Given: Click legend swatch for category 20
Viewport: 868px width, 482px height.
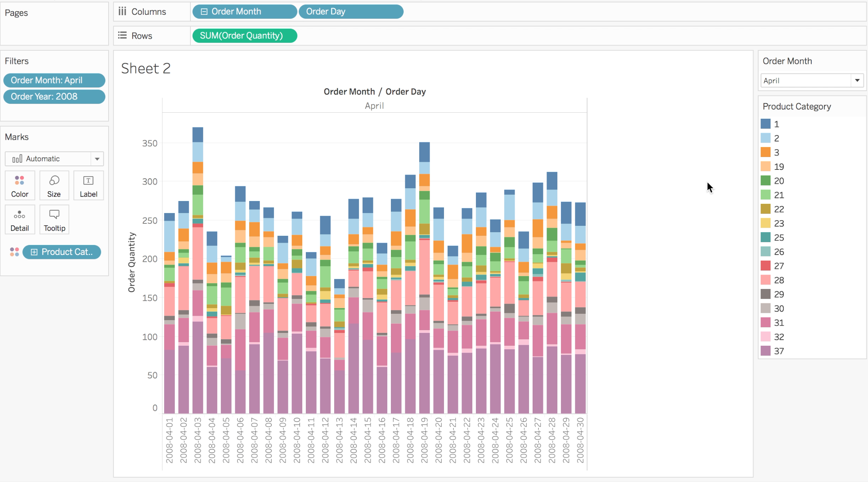Looking at the screenshot, I should (x=765, y=181).
